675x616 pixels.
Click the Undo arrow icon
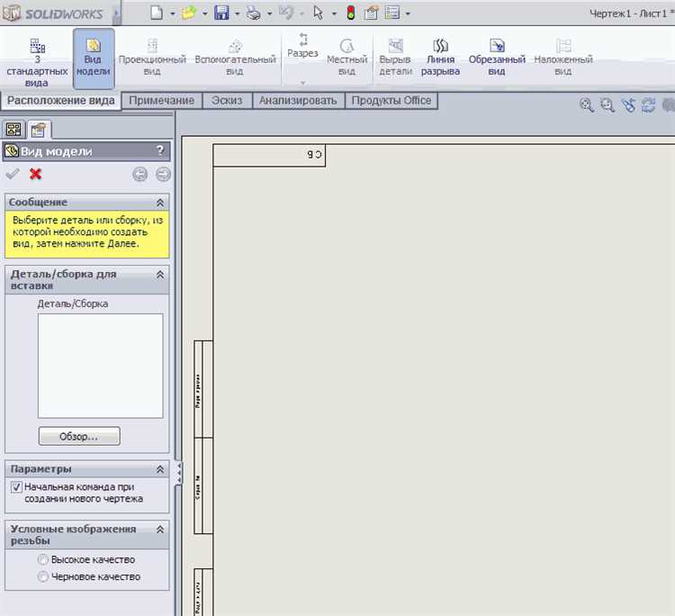click(x=285, y=13)
